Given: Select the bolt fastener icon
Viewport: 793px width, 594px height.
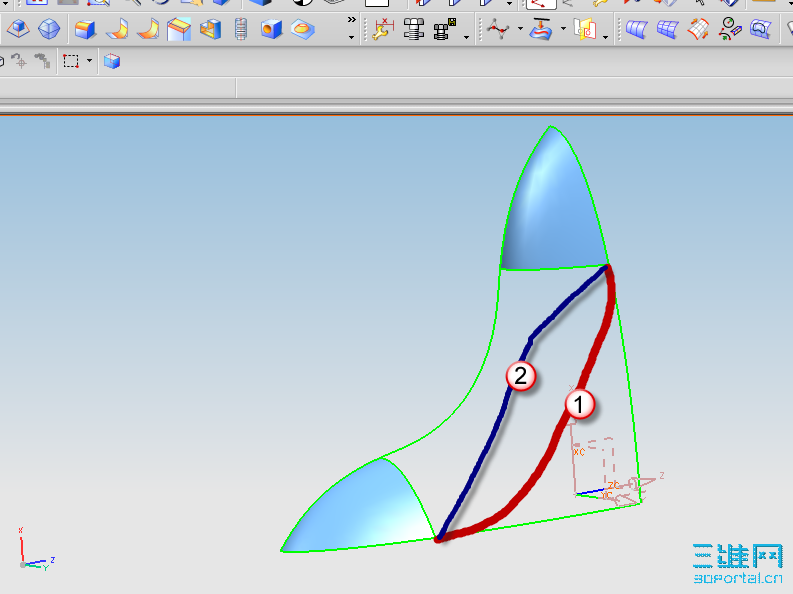Looking at the screenshot, I should (x=414, y=29).
